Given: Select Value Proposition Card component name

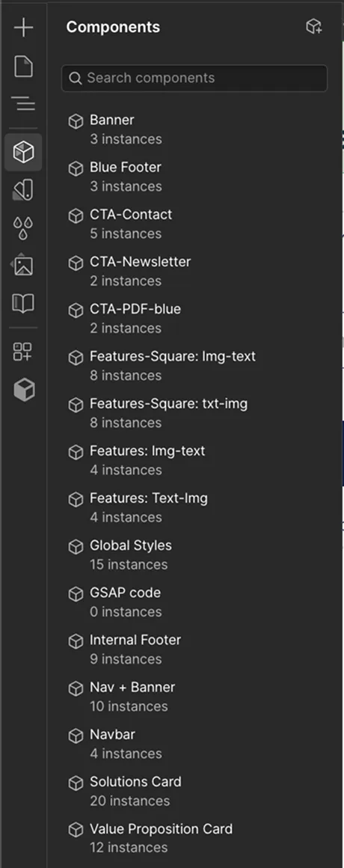Looking at the screenshot, I should point(162,829).
